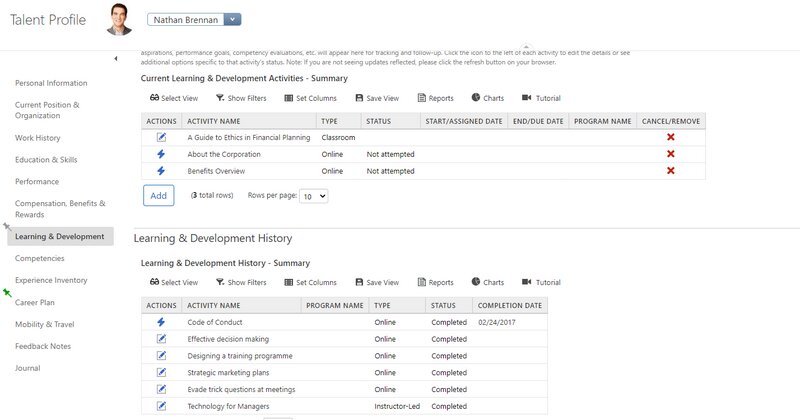This screenshot has width=800, height=420.
Task: Click Set Columns in the history toolbar
Action: click(x=310, y=283)
